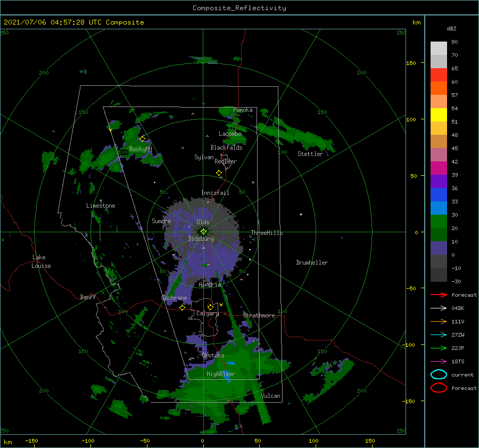Click the white 04DK arrow legend icon

point(439,308)
